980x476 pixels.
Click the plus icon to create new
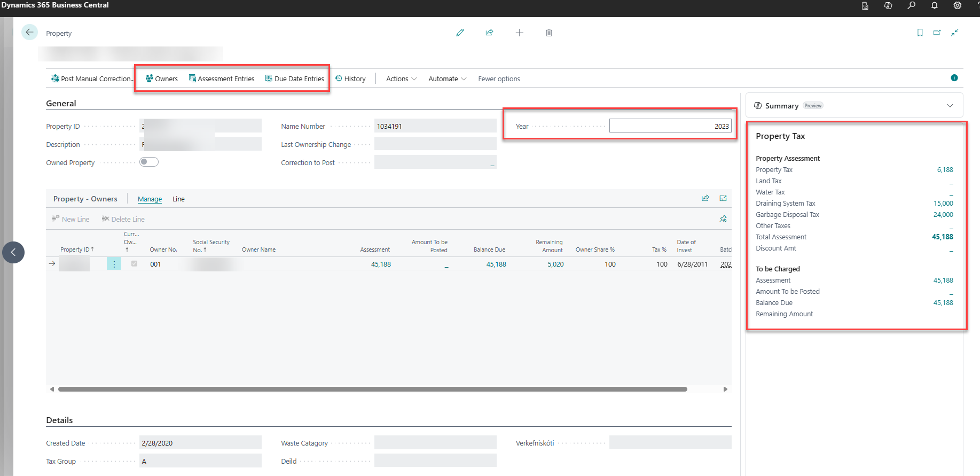click(519, 33)
